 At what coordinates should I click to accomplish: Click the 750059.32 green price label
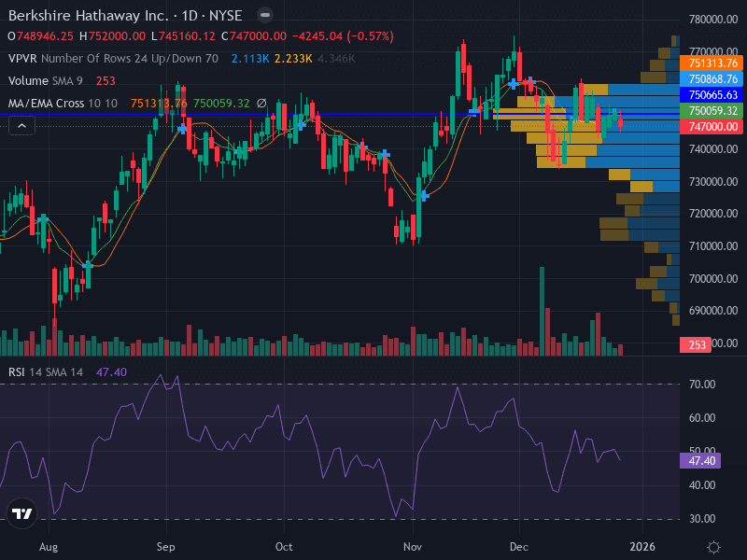712,110
